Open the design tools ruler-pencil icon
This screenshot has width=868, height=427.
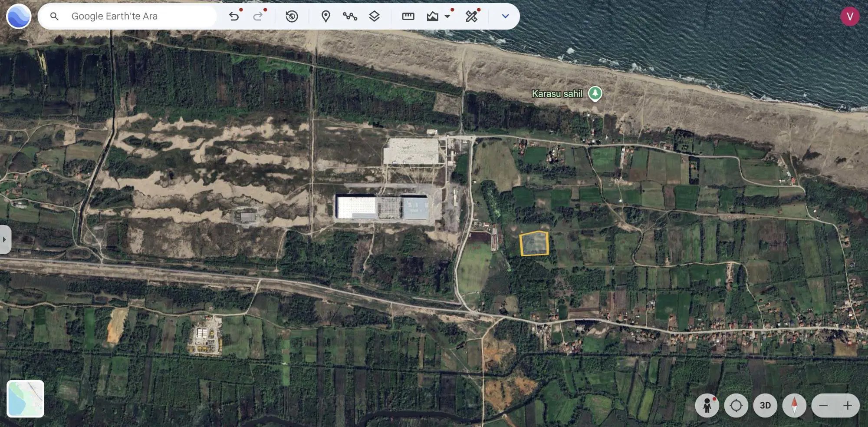[471, 17]
